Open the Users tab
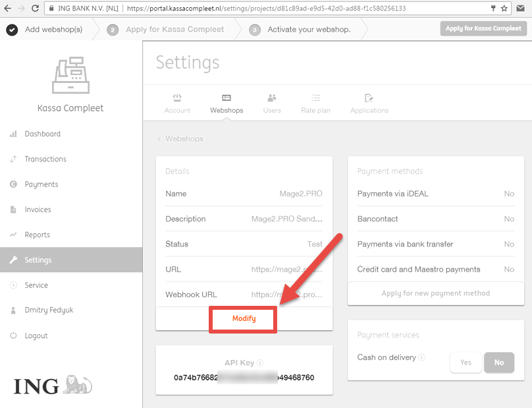 [272, 103]
